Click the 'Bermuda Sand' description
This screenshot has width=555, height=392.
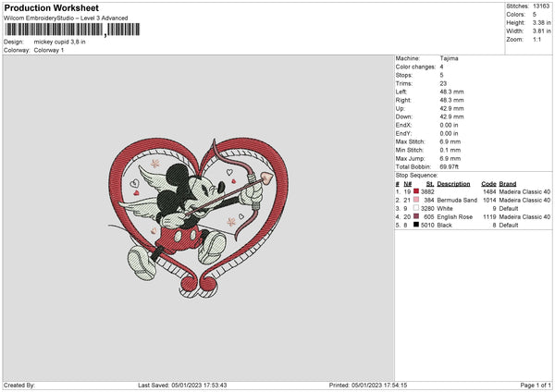click(x=457, y=201)
